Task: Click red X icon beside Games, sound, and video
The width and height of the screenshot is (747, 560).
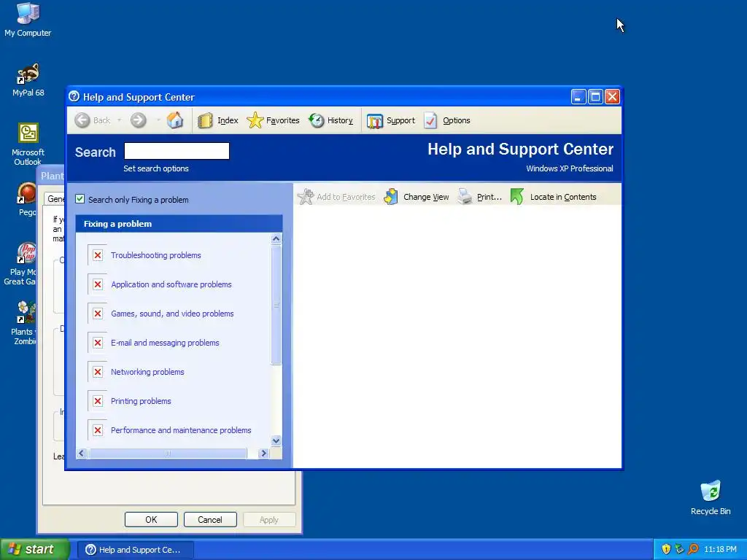Action: click(98, 314)
